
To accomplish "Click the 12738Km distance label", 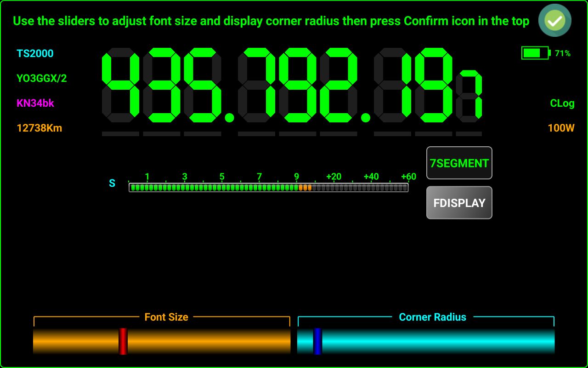I will [39, 128].
